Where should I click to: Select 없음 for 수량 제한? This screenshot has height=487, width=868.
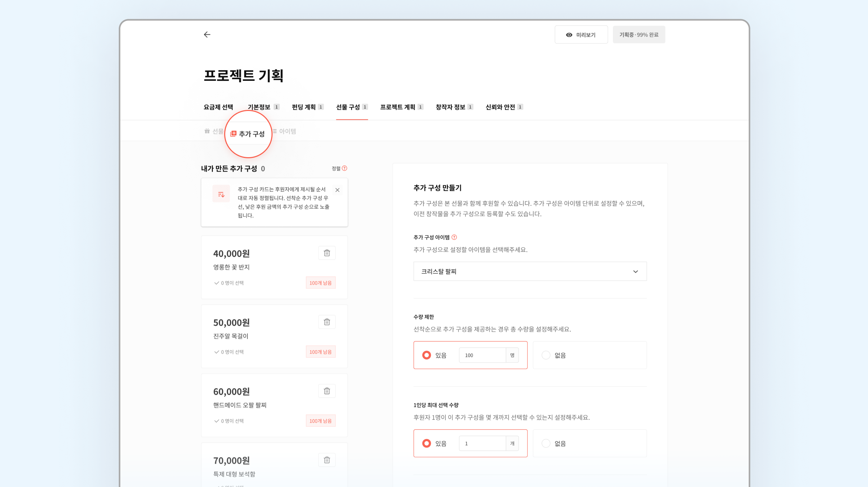tap(546, 355)
